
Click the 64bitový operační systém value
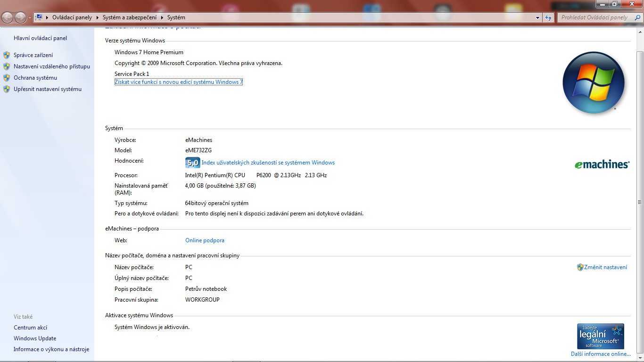(x=217, y=203)
